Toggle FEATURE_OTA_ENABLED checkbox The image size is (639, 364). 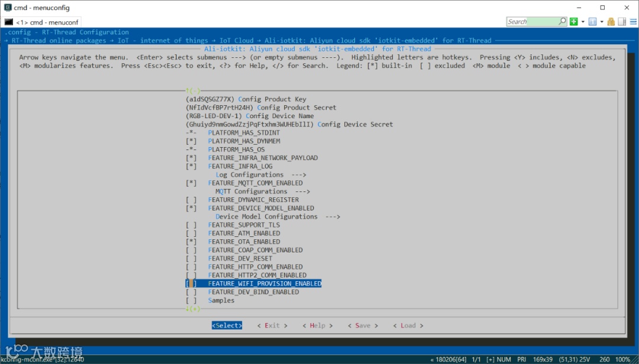[191, 242]
